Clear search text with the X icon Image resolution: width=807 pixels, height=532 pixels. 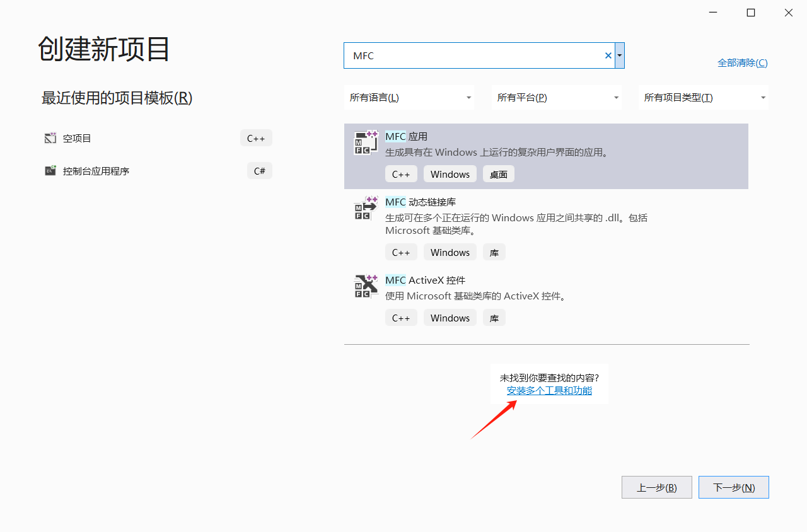pyautogui.click(x=608, y=55)
